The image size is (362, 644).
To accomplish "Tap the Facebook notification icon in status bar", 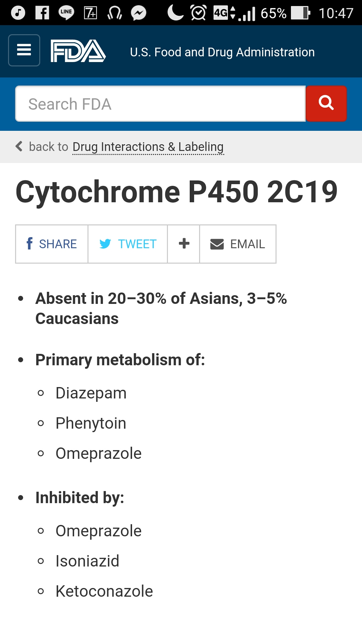I will (42, 13).
